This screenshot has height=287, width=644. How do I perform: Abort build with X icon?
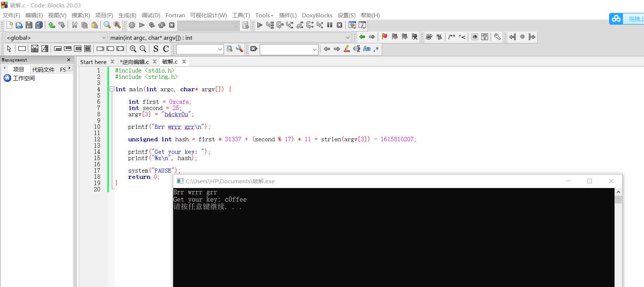coord(172,25)
